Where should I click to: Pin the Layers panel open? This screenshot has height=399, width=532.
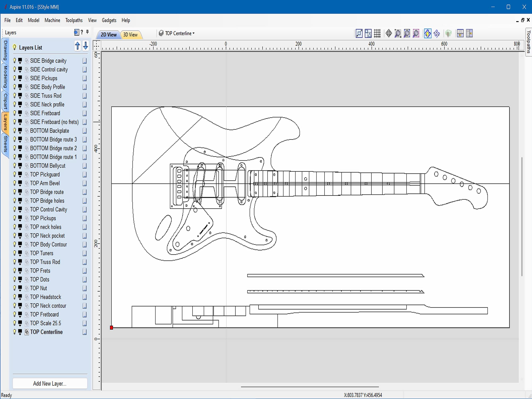[x=88, y=32]
